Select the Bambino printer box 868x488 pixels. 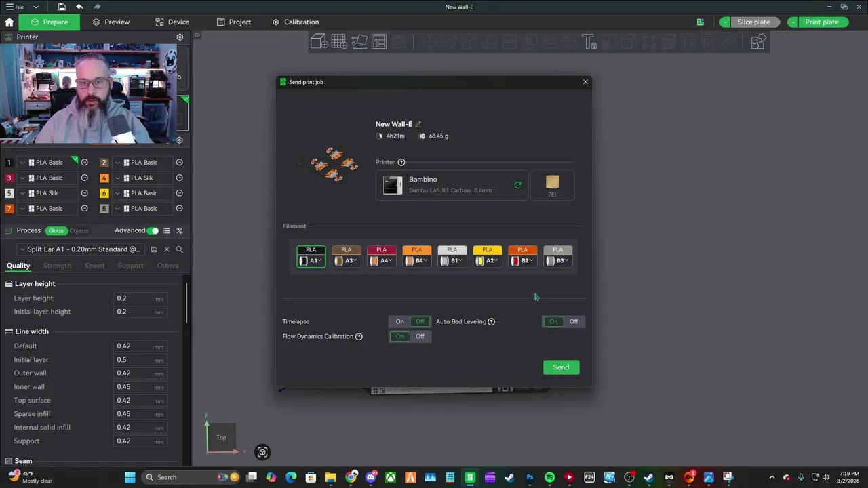(452, 185)
